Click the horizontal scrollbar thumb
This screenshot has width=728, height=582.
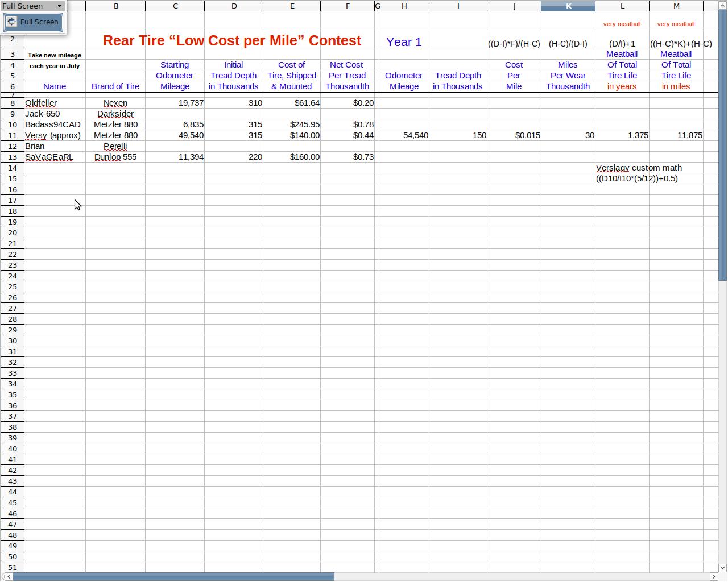tap(171, 577)
